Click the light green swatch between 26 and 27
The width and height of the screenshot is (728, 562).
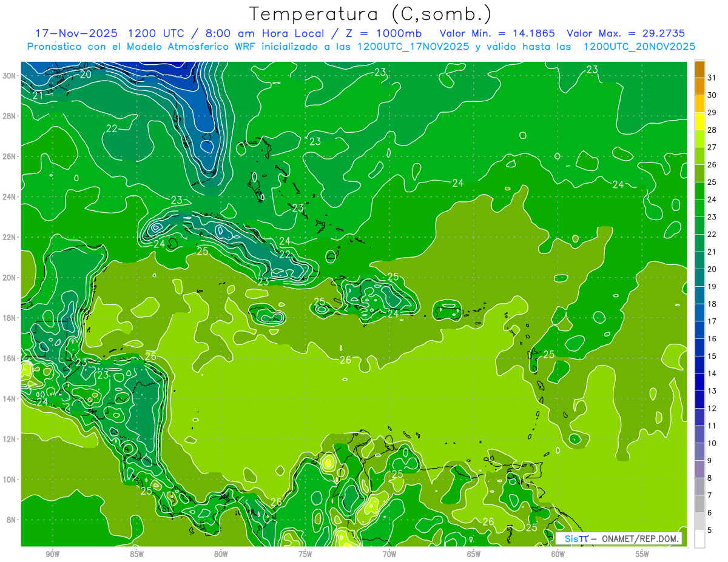pyautogui.click(x=699, y=156)
